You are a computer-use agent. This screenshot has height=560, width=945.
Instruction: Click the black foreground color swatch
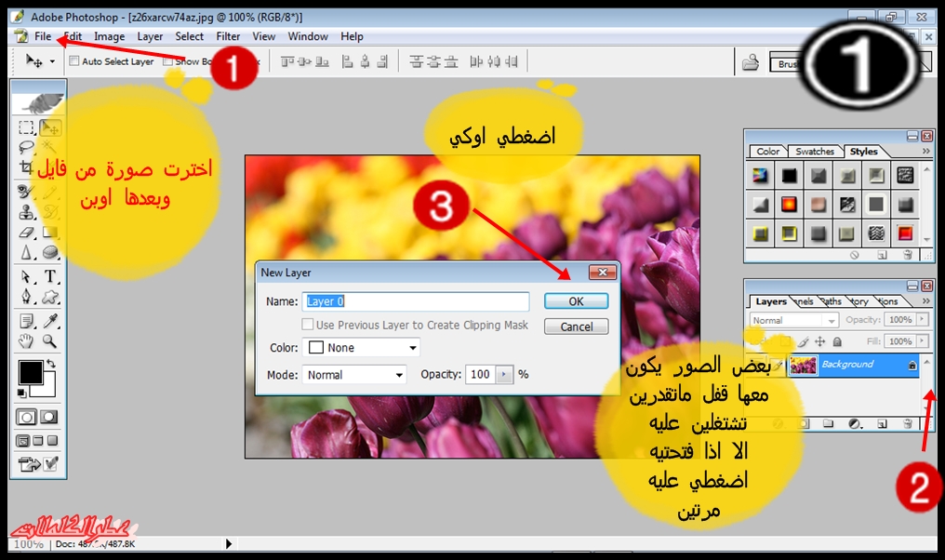[x=31, y=373]
